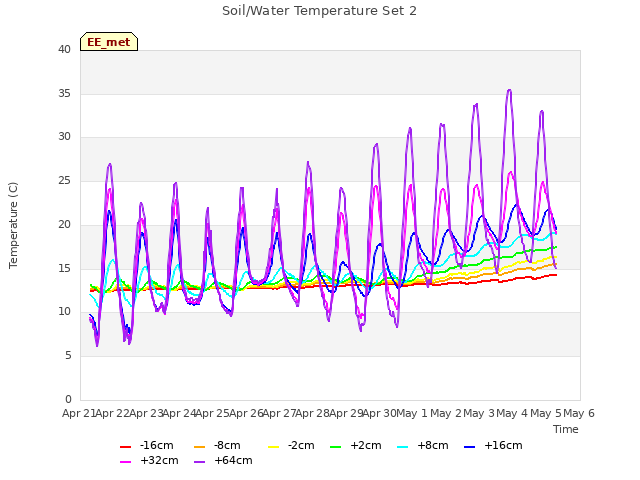640x480 pixels.
Task: Select the +2cm legend label
Action: tap(366, 445)
